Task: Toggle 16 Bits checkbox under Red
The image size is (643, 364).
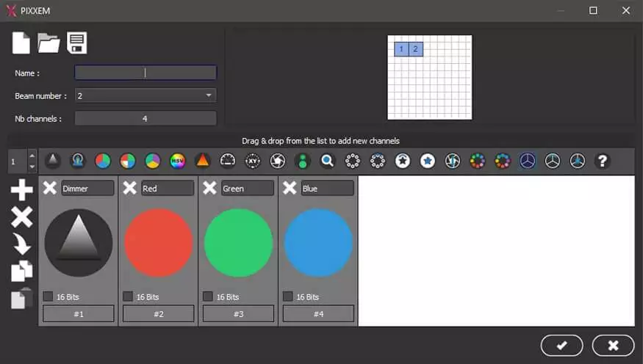Action: 128,296
